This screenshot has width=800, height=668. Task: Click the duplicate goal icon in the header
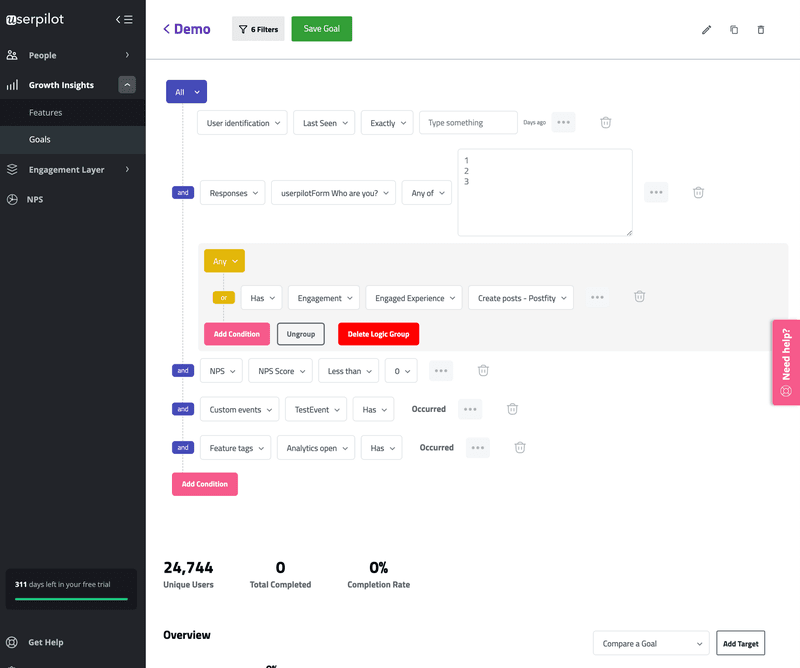tap(734, 30)
